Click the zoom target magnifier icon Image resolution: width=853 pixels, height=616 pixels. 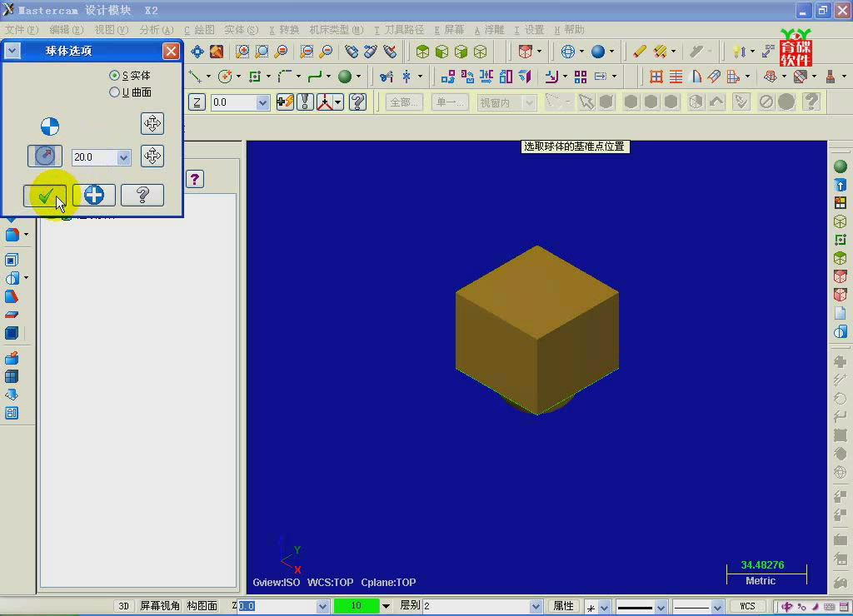[x=262, y=52]
